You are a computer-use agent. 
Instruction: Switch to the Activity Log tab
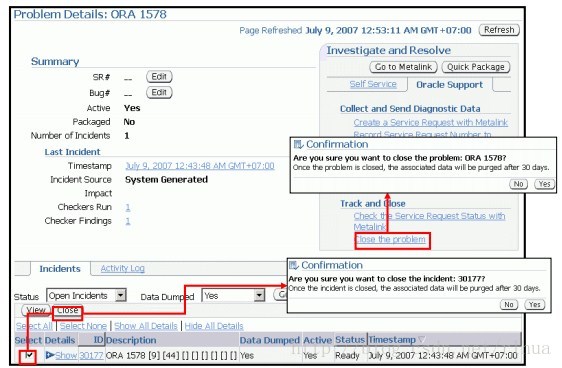coord(123,268)
